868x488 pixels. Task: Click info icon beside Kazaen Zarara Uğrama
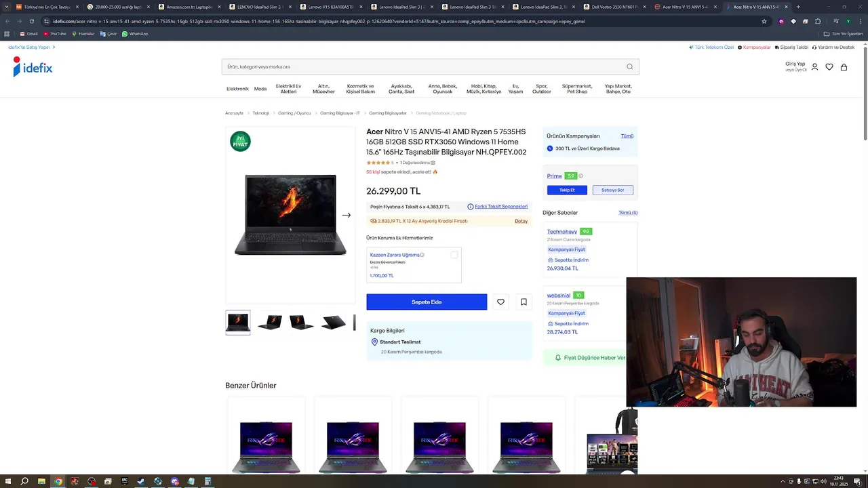pyautogui.click(x=422, y=255)
